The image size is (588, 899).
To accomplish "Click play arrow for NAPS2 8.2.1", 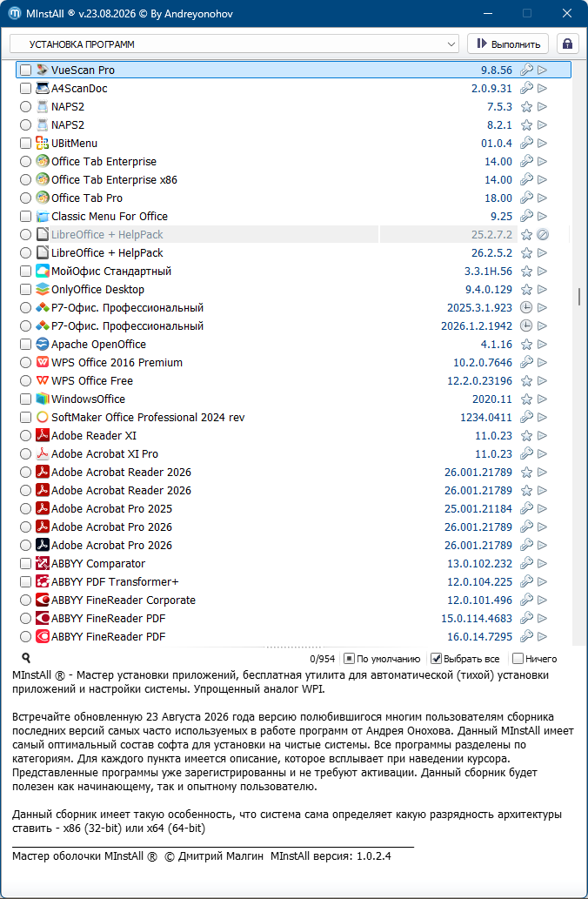I will pyautogui.click(x=542, y=125).
